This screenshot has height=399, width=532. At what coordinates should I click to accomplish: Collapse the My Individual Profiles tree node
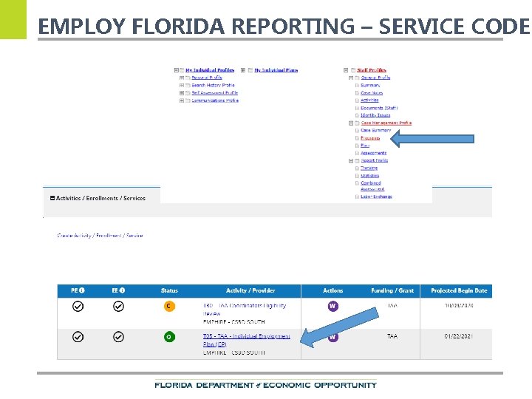[176, 70]
